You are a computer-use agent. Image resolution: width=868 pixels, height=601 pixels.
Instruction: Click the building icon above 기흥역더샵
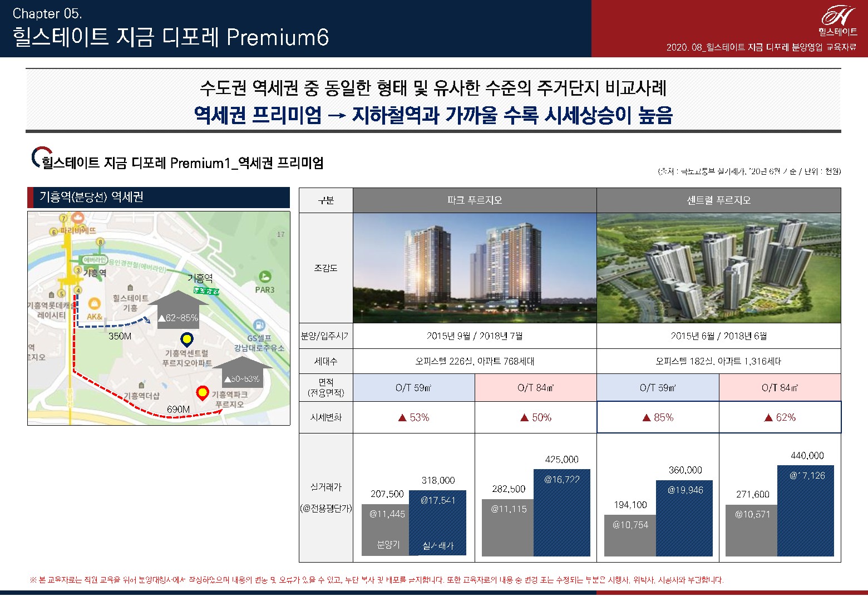click(141, 385)
